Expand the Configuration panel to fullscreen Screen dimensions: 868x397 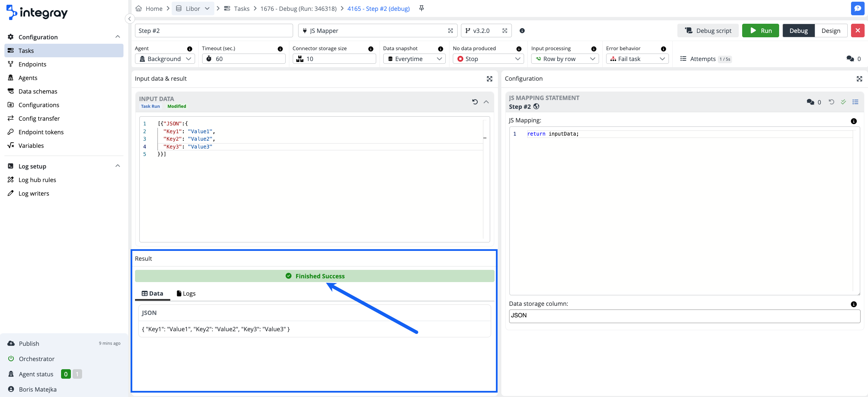859,79
